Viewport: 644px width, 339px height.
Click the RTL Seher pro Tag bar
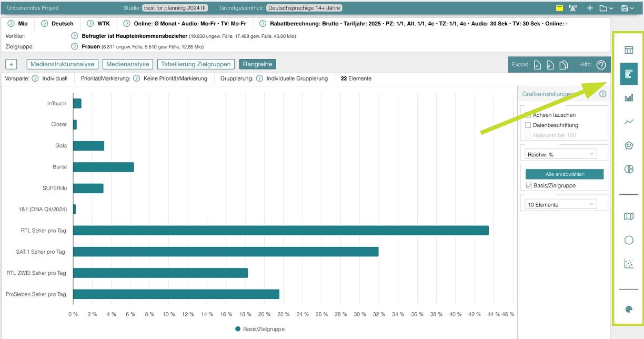(x=280, y=231)
